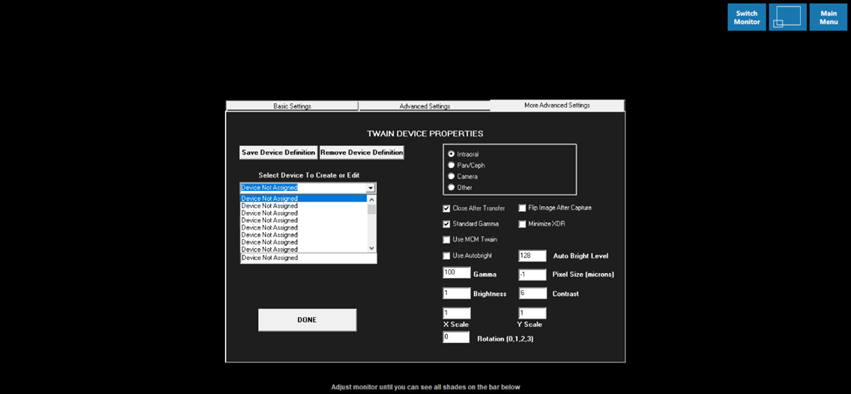This screenshot has width=851, height=394.
Task: Click the Auto Bright Level field
Action: coord(532,256)
